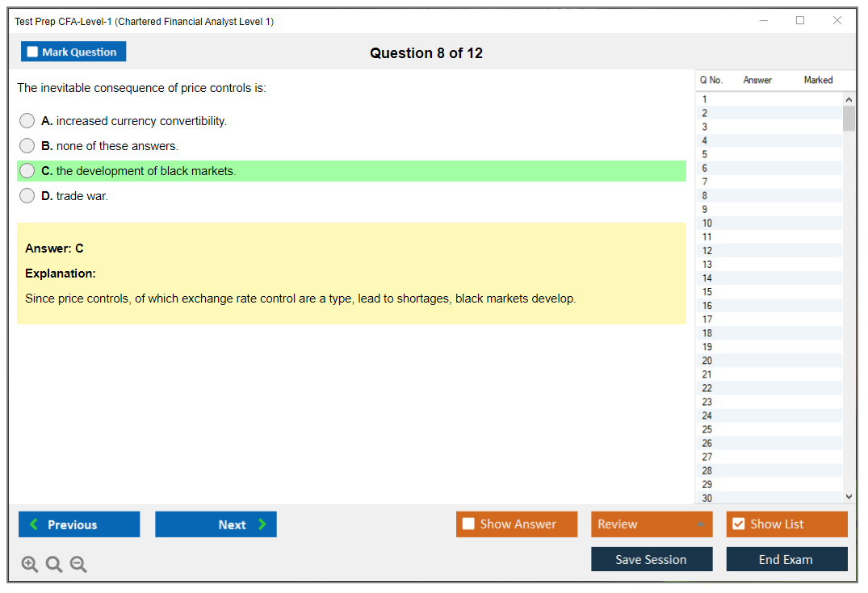The image size is (868, 593).
Task: Jump to question 12 in the list
Action: coord(707,251)
